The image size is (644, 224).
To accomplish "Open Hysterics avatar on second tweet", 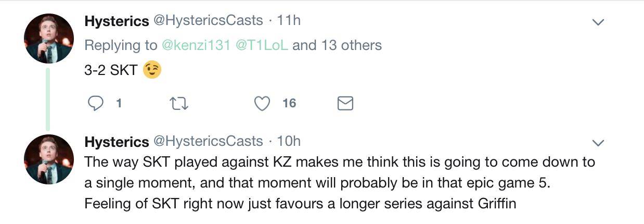I will tap(49, 159).
